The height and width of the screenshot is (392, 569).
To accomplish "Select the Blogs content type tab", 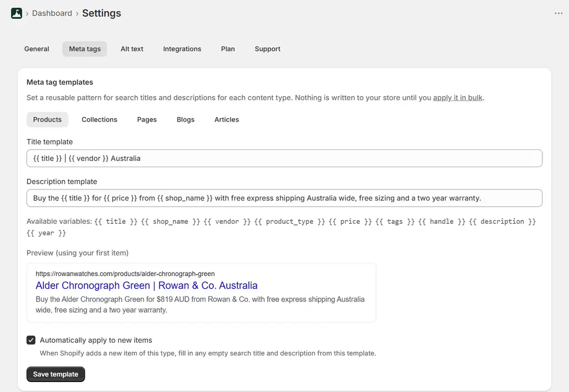I will click(x=186, y=120).
